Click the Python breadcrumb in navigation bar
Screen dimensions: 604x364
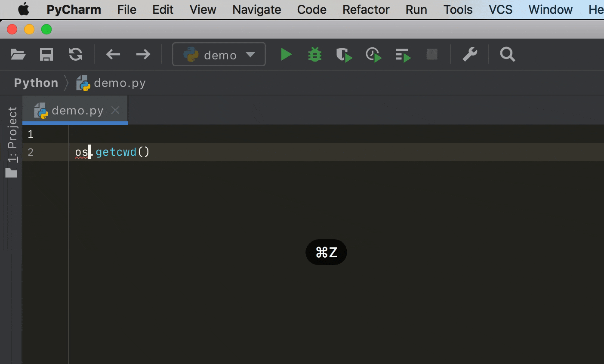(x=36, y=83)
